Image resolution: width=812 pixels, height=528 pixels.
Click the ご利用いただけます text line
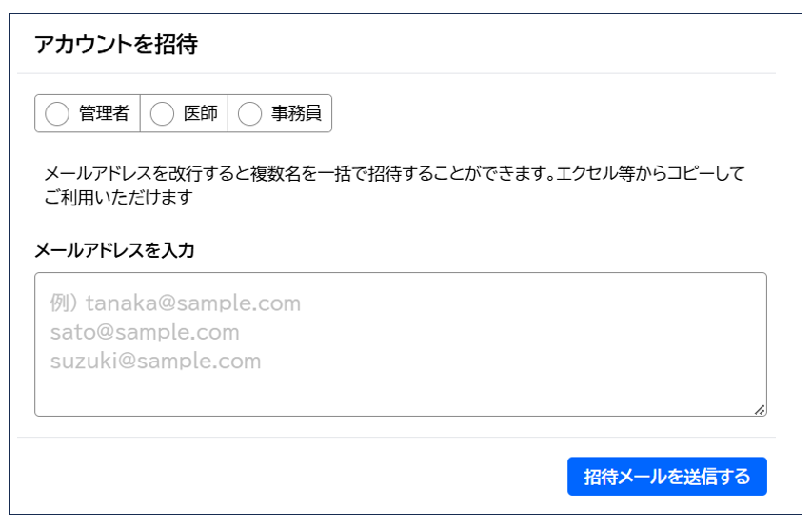tap(118, 198)
